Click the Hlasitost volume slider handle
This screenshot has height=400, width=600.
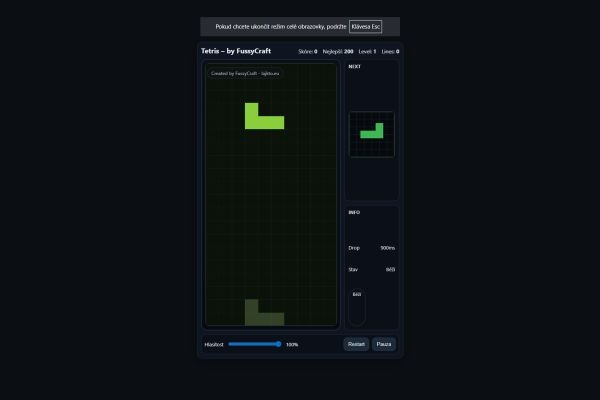(x=279, y=344)
